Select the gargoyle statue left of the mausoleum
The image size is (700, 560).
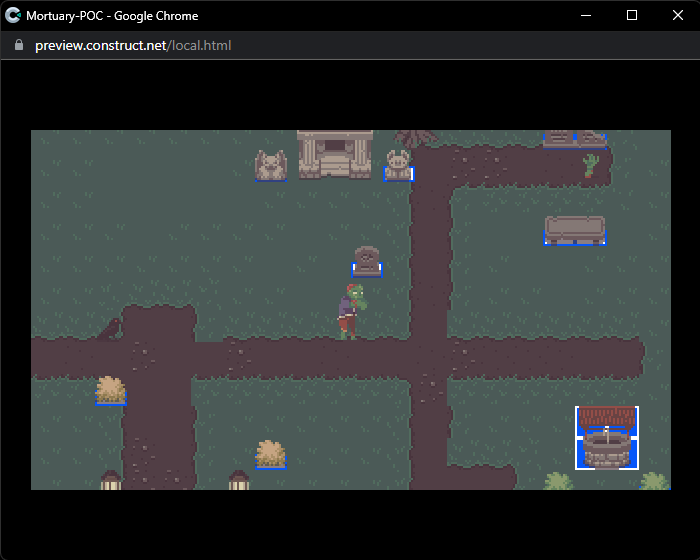tap(271, 166)
